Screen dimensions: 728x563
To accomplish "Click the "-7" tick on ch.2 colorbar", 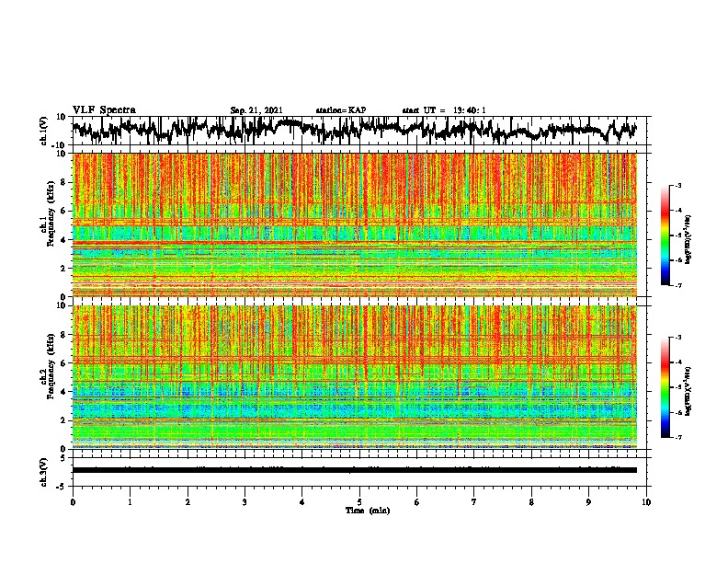I will pyautogui.click(x=677, y=437).
